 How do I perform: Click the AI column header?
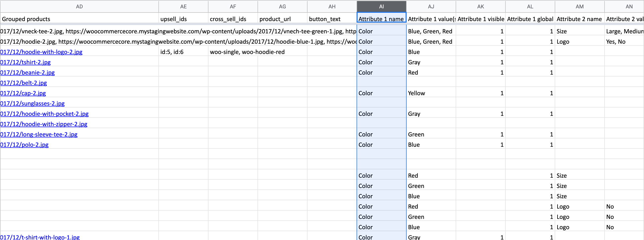(x=381, y=7)
